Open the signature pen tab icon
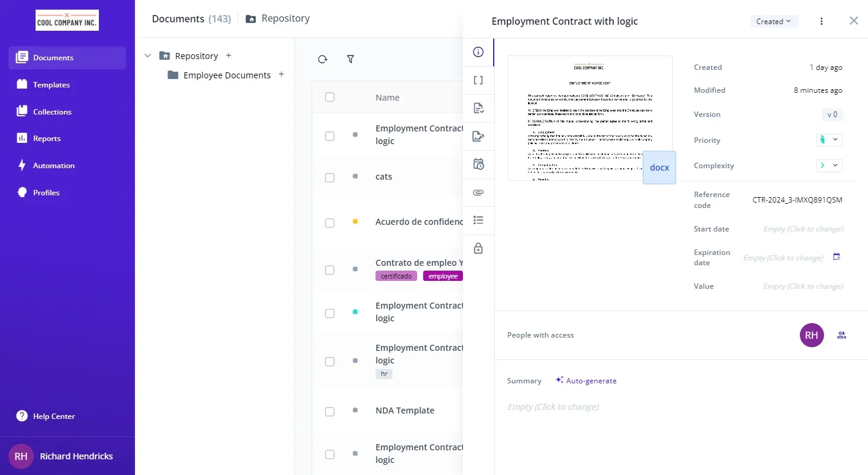 point(479,136)
